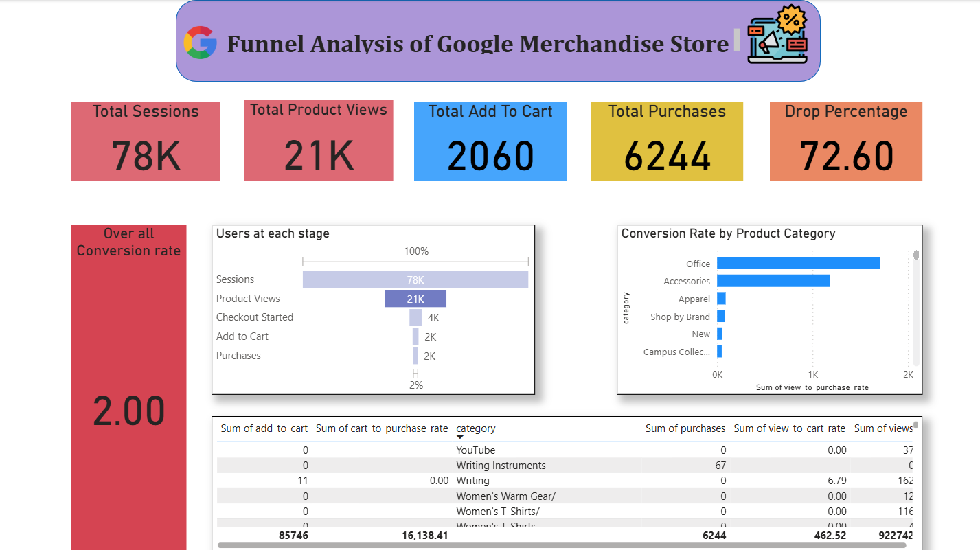Click the Users at each stage title
This screenshot has width=980, height=550.
273,233
